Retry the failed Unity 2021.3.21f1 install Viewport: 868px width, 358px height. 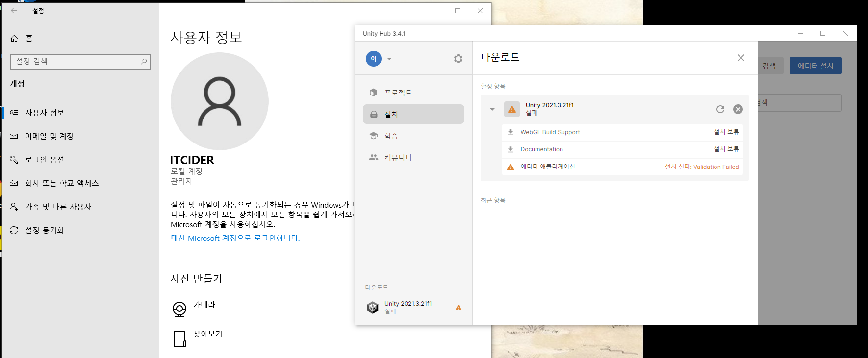(x=720, y=109)
